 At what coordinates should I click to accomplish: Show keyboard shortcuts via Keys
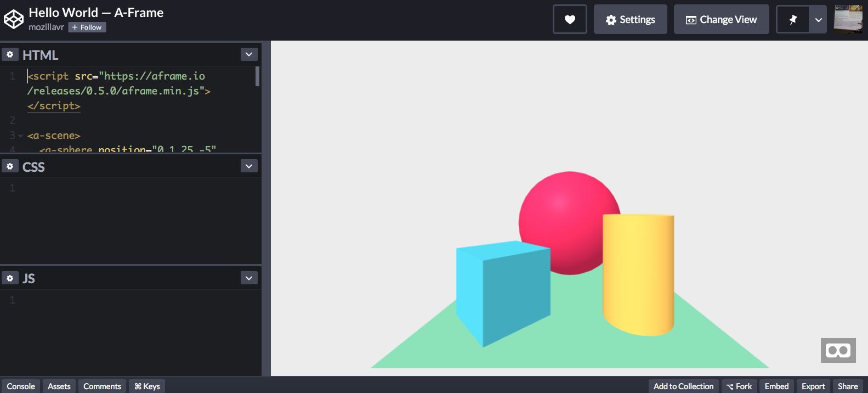[147, 386]
